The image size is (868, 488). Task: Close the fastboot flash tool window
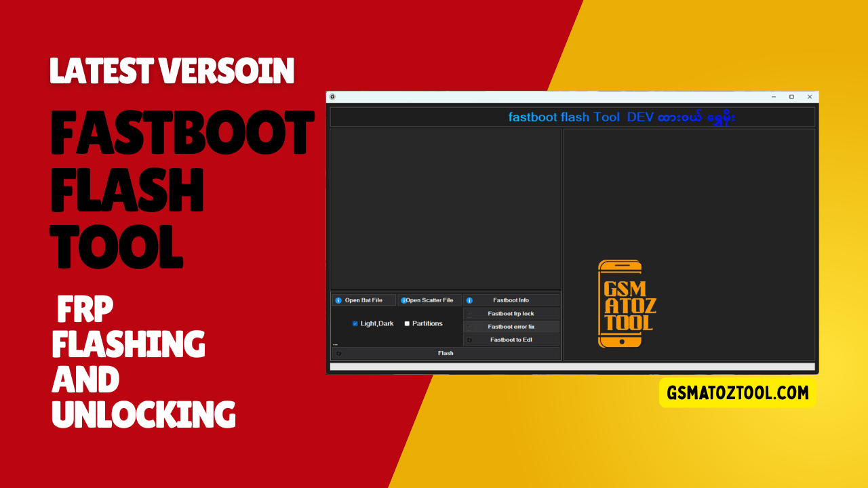[809, 97]
